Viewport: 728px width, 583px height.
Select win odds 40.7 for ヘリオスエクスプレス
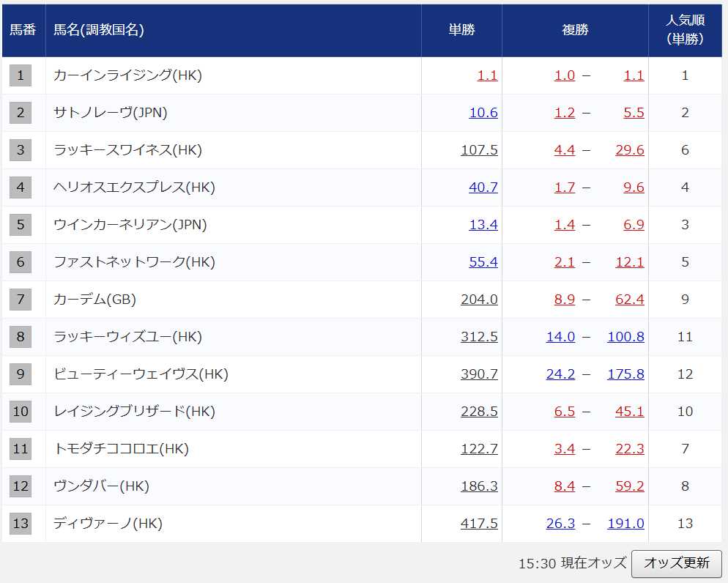click(483, 187)
